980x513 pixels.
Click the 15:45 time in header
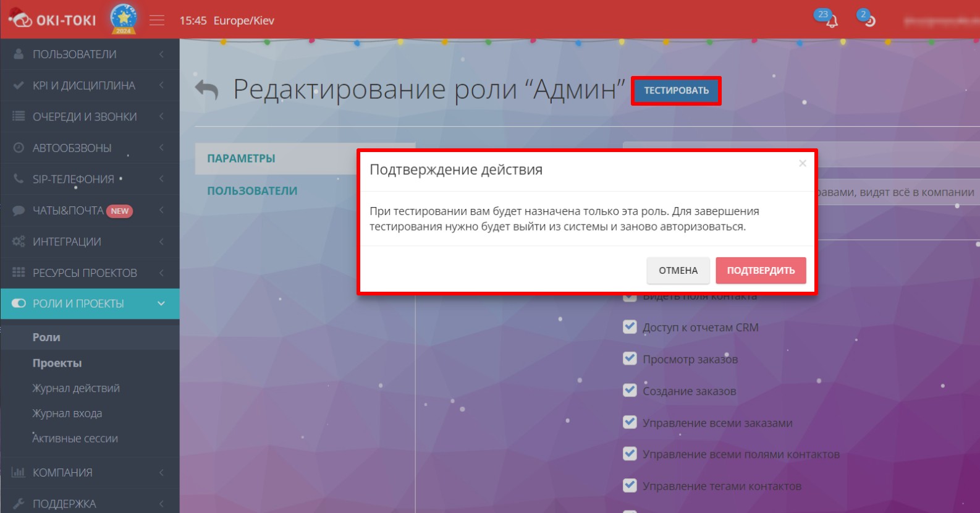click(193, 20)
